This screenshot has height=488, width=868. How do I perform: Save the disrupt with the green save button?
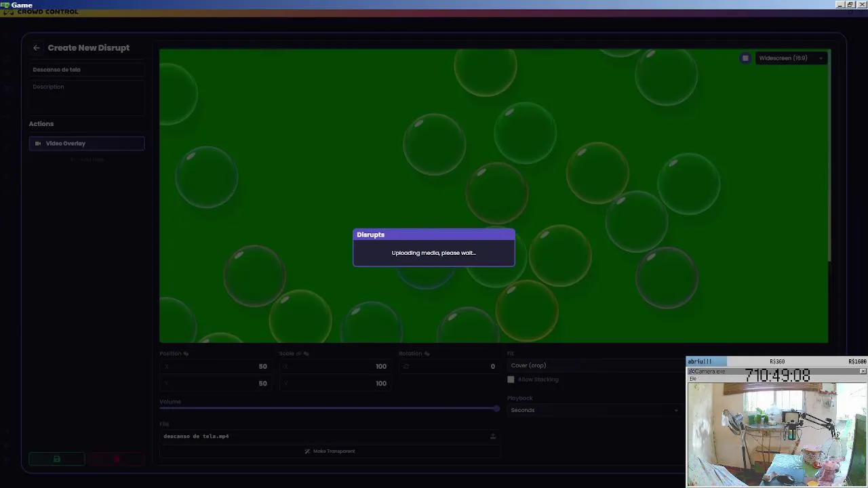[x=57, y=460]
